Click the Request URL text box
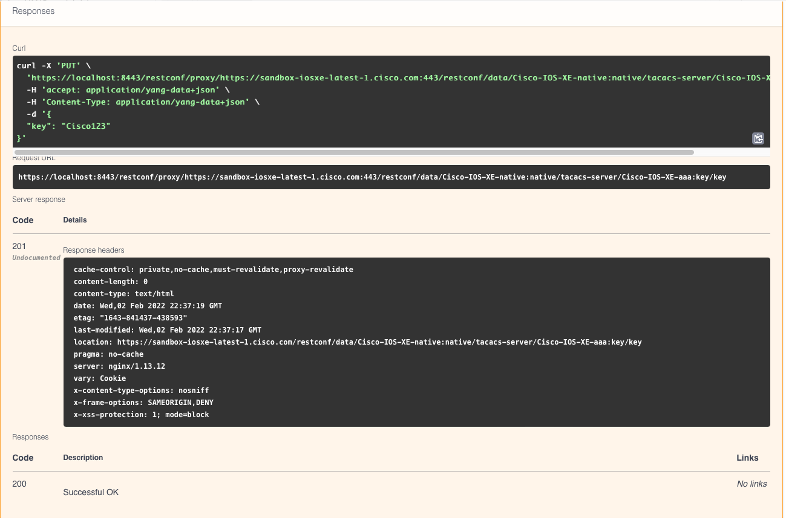Viewport: 786px width, 532px height. (391, 177)
